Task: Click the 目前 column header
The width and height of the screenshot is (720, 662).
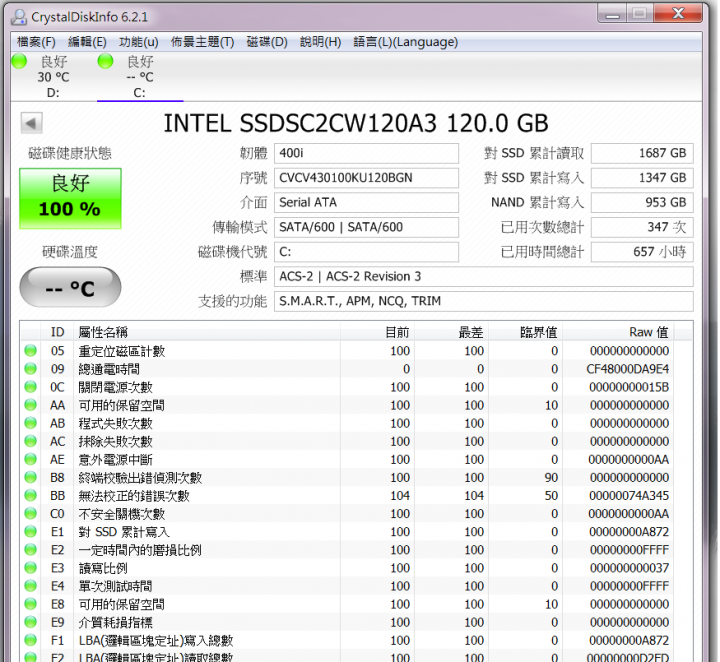Action: point(377,332)
